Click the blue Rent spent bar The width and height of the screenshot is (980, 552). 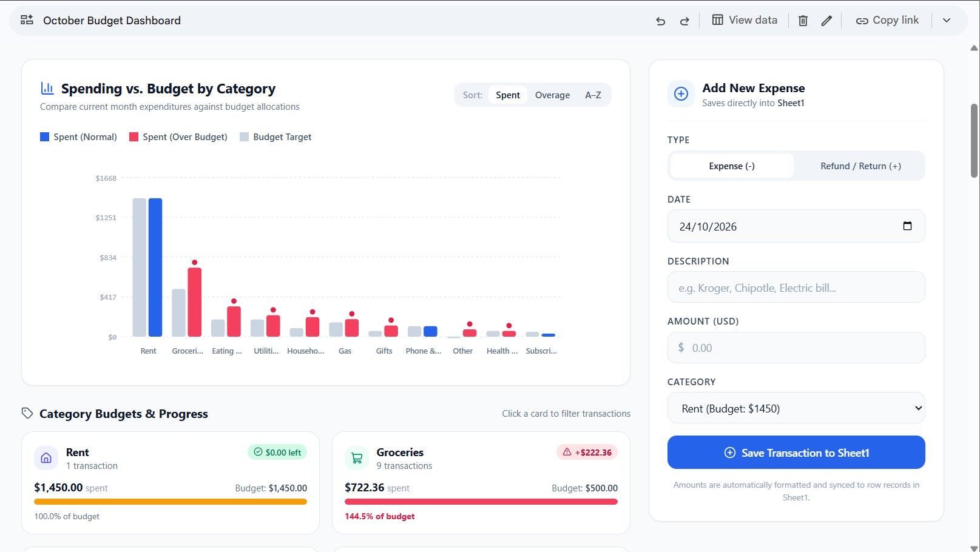(155, 267)
